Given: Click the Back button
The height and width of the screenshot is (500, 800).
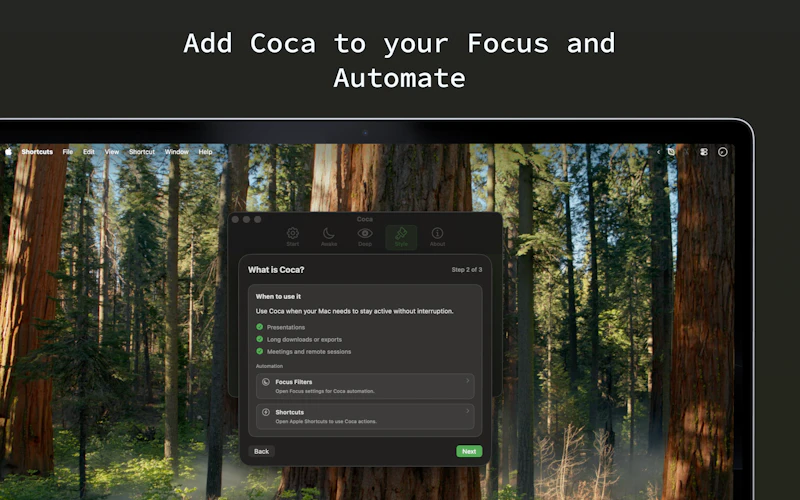Looking at the screenshot, I should 261,452.
